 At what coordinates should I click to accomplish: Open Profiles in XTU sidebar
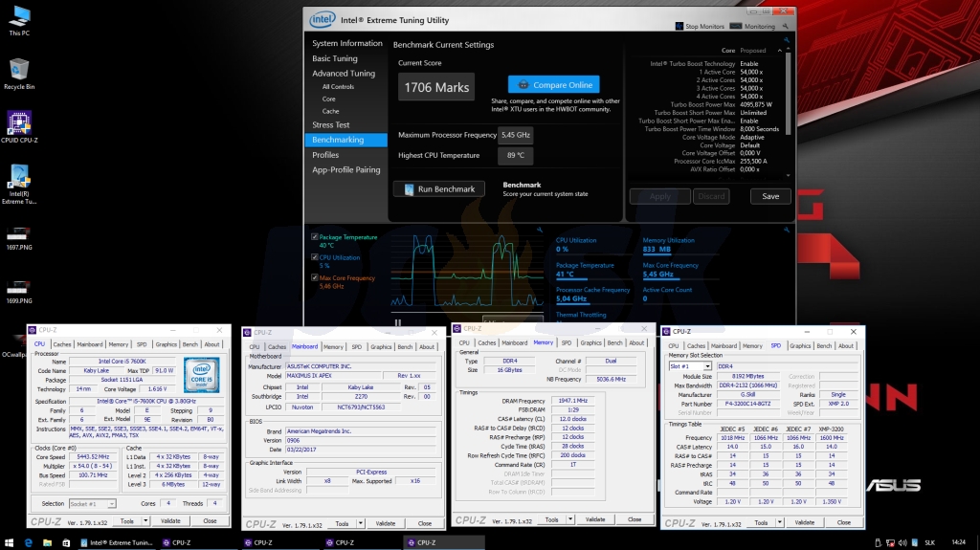[x=325, y=155]
